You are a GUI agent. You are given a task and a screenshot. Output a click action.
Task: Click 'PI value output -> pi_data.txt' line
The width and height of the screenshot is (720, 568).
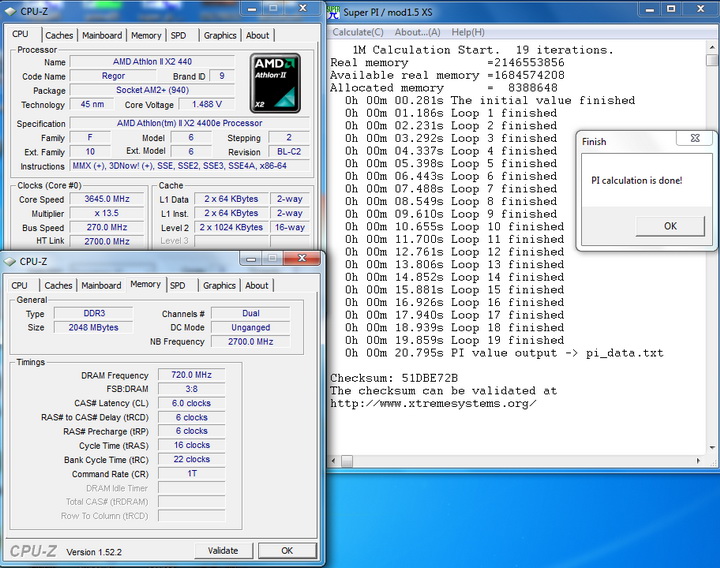coord(504,353)
